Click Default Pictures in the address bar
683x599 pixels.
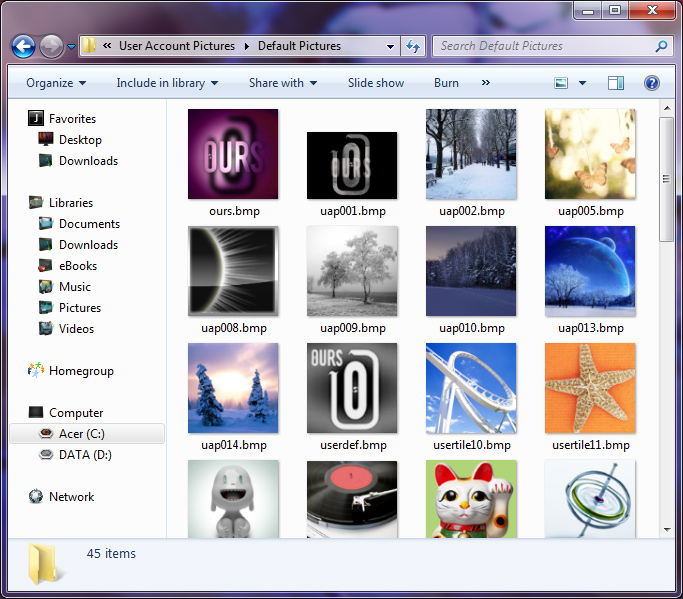pos(299,46)
